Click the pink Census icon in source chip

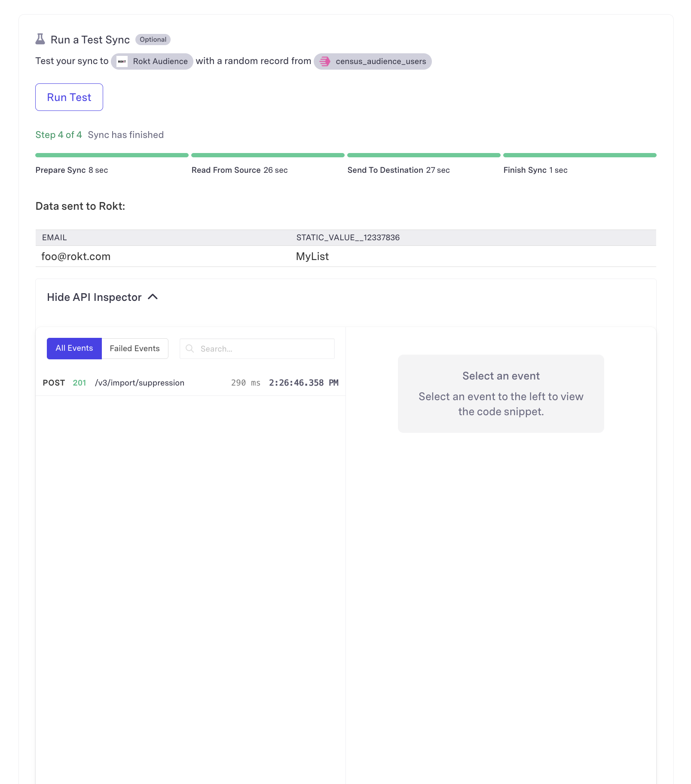325,61
